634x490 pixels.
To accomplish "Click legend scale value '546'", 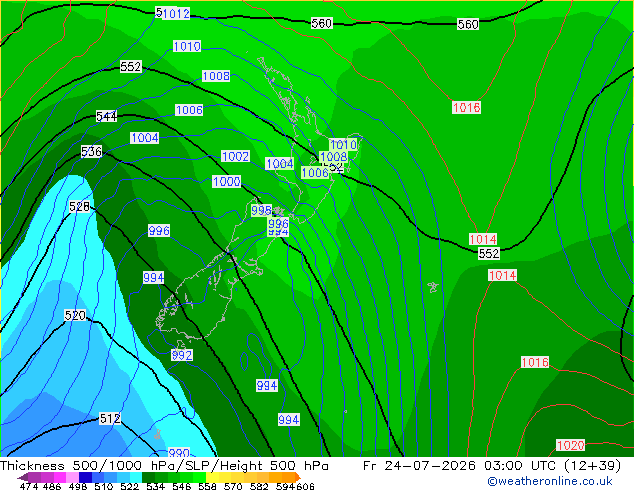I will click(x=182, y=486).
